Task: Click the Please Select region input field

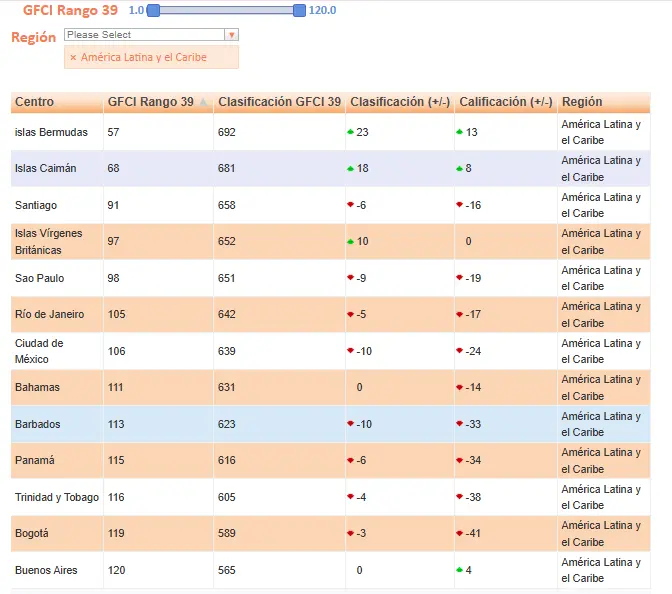Action: (x=144, y=35)
